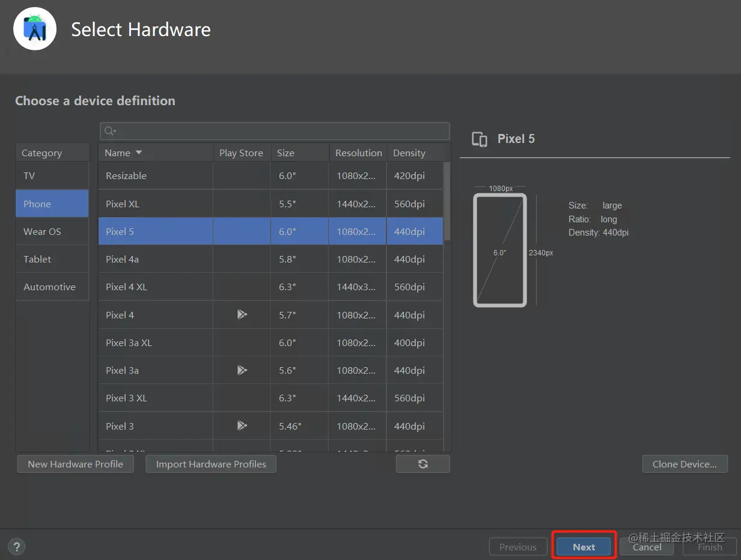Click the Cancel button
This screenshot has height=560, width=741.
647,547
